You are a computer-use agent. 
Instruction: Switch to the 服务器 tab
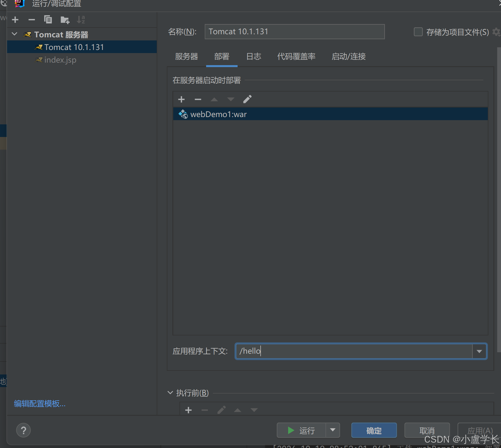coord(186,56)
